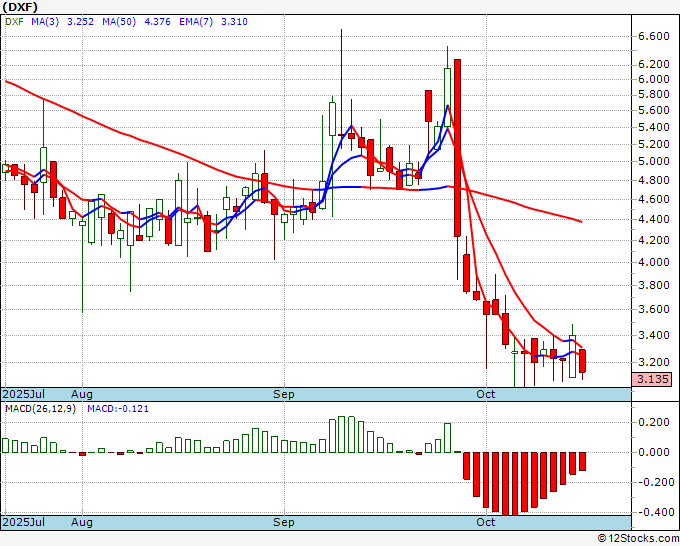Screen dimensions: 680x546
Task: Click the 5.200 price axis label
Action: (x=654, y=144)
